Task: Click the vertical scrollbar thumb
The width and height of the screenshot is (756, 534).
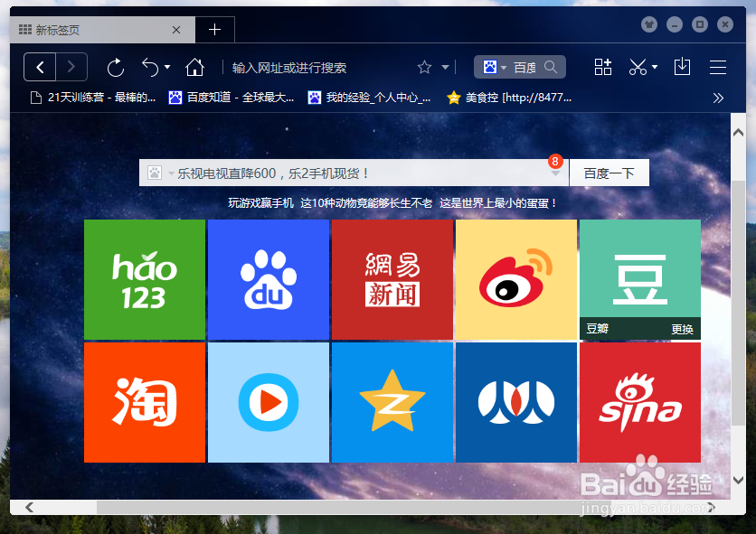Action: 738,303
